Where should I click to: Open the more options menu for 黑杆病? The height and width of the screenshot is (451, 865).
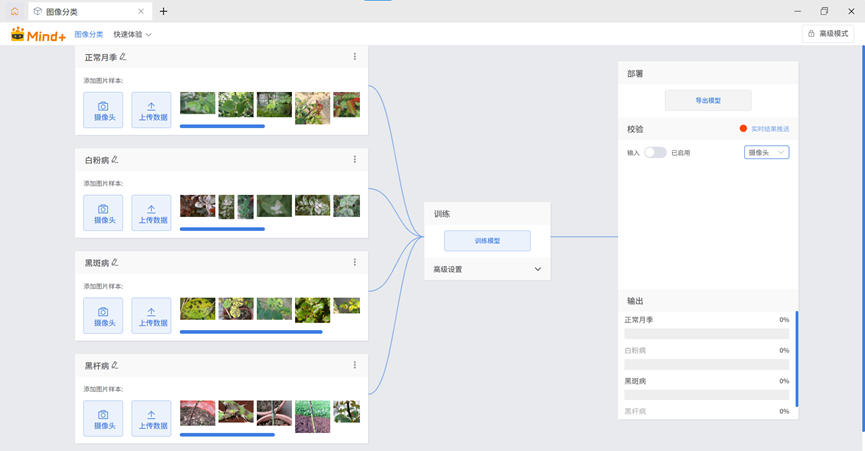click(x=355, y=365)
